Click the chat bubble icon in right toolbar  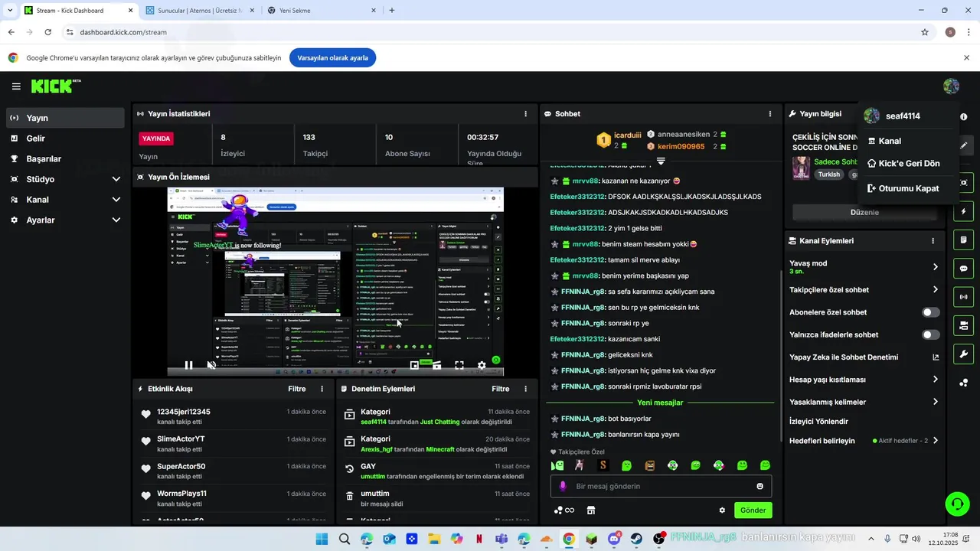click(963, 269)
